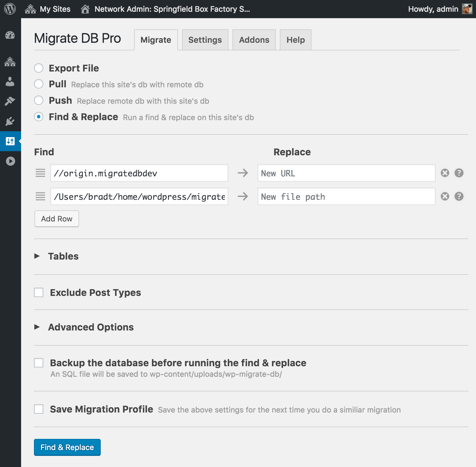This screenshot has height=467, width=476.
Task: Switch to the Addons tab
Action: pos(254,40)
